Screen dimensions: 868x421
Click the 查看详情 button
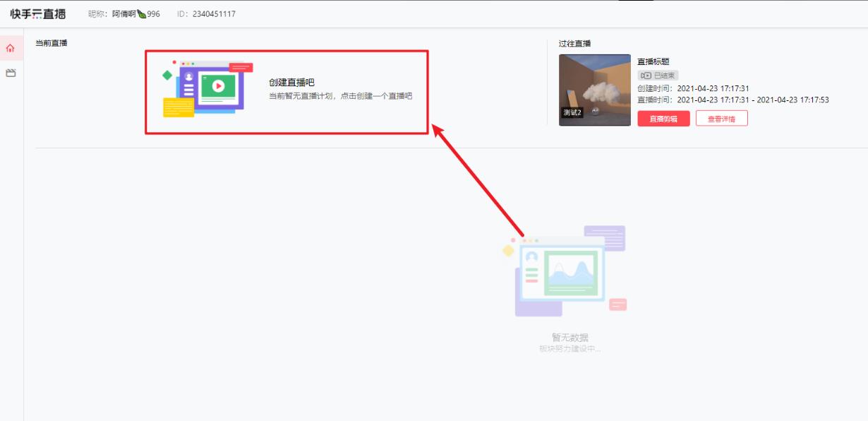[722, 119]
